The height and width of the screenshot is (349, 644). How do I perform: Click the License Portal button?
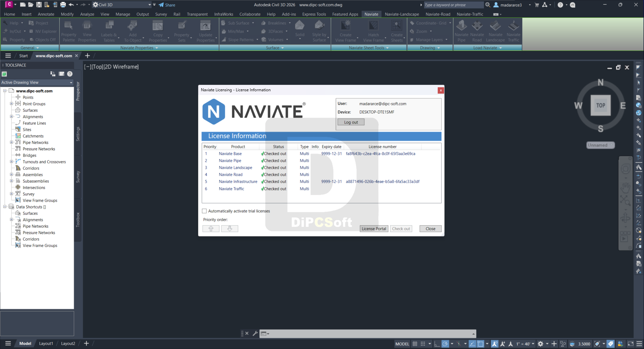[x=374, y=229]
